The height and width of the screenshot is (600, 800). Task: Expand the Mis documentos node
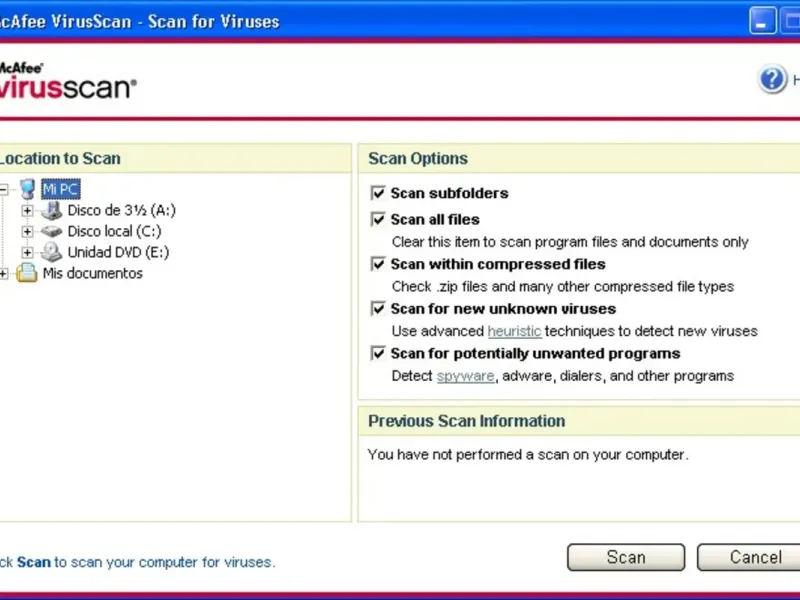(4, 273)
